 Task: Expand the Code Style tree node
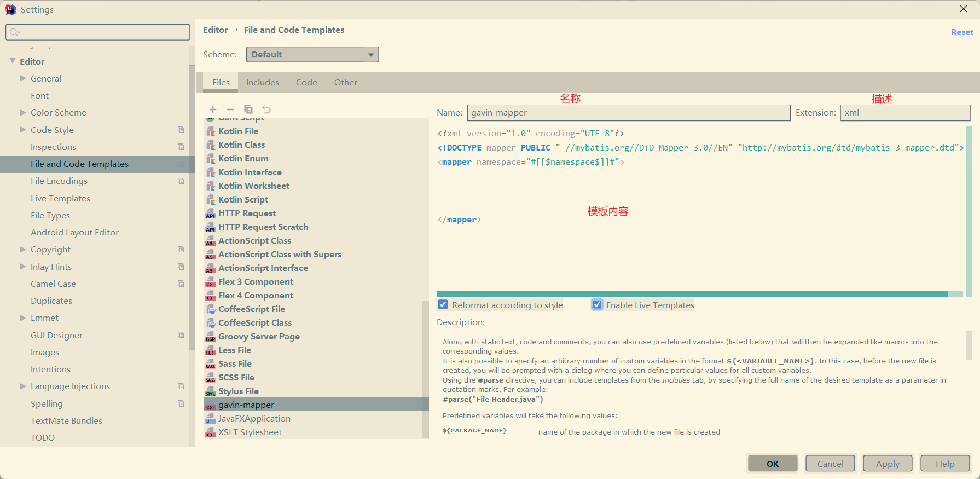23,130
